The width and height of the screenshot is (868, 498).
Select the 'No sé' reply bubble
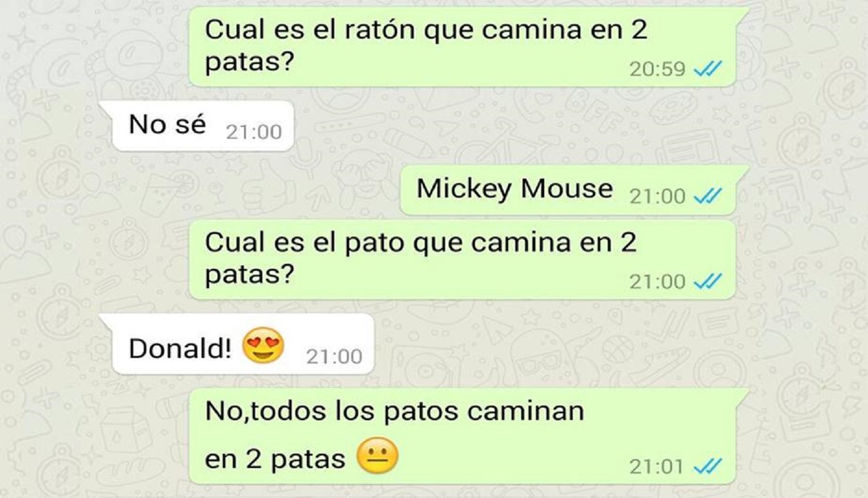point(196,125)
